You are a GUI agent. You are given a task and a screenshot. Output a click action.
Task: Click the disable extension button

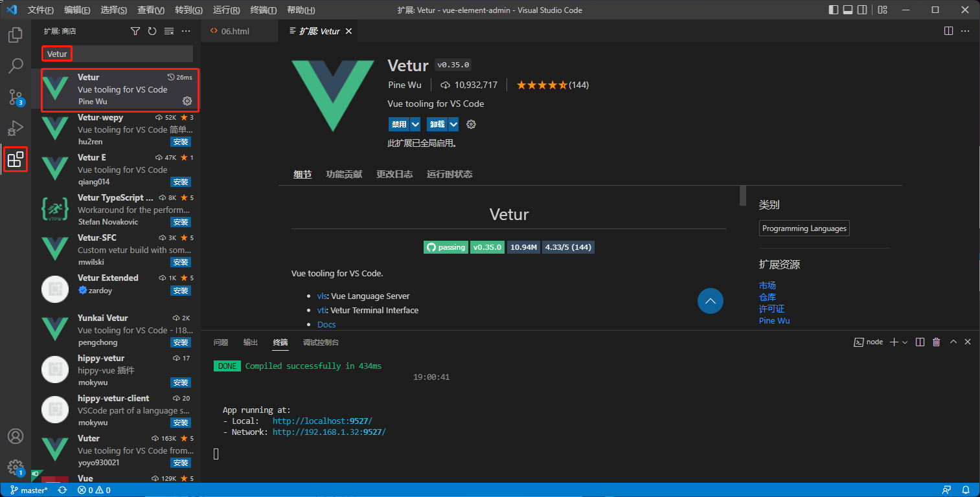coord(399,124)
